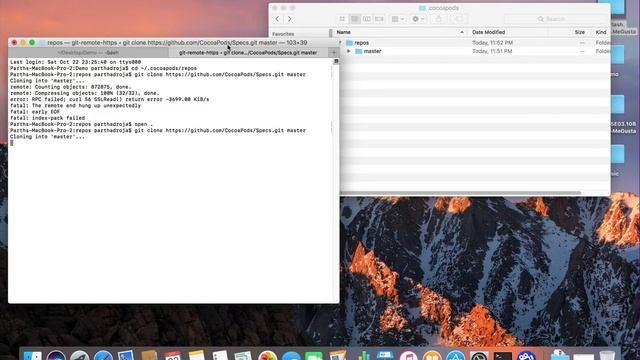Click the Finder share button
640x360 pixels.
click(439, 19)
